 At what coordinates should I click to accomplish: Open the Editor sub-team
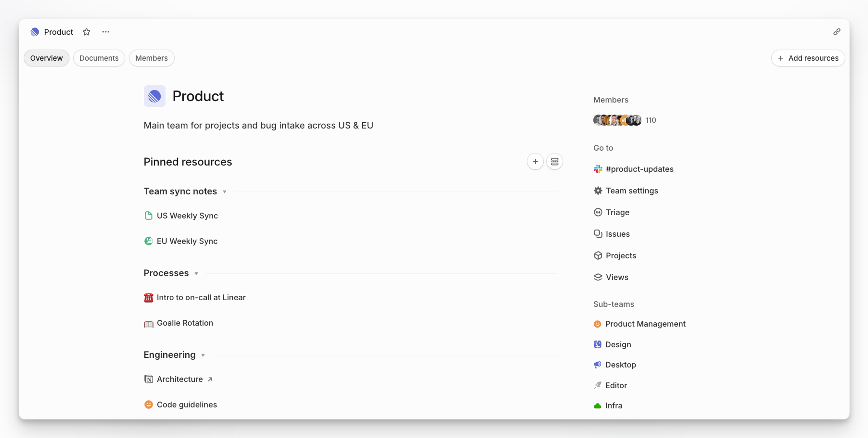[616, 385]
